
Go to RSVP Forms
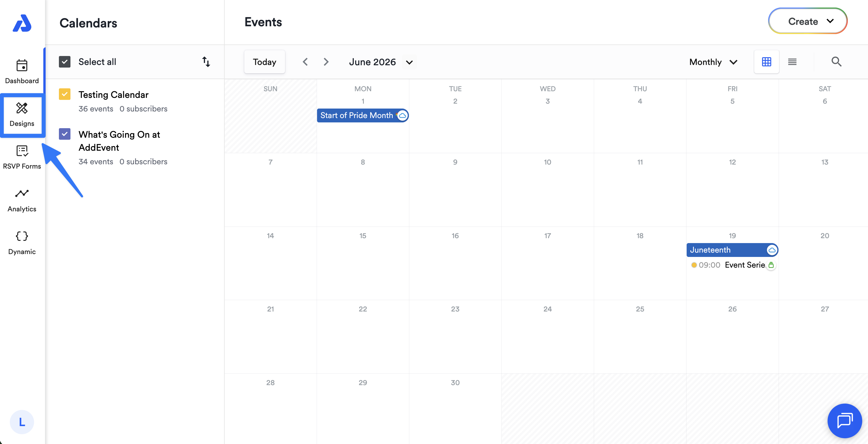click(22, 157)
